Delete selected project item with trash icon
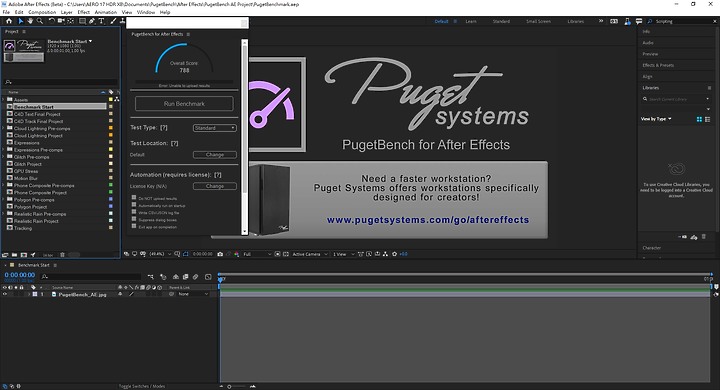The height and width of the screenshot is (390, 720). 62,255
